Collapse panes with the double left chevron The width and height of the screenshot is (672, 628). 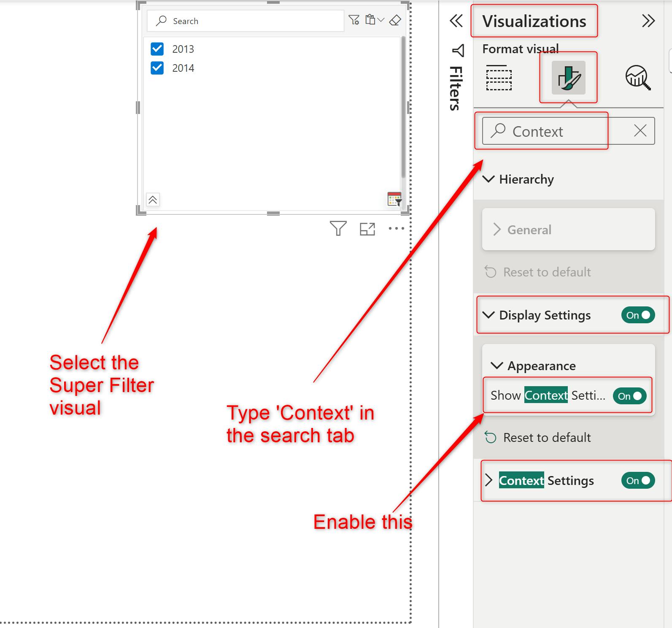(x=456, y=21)
